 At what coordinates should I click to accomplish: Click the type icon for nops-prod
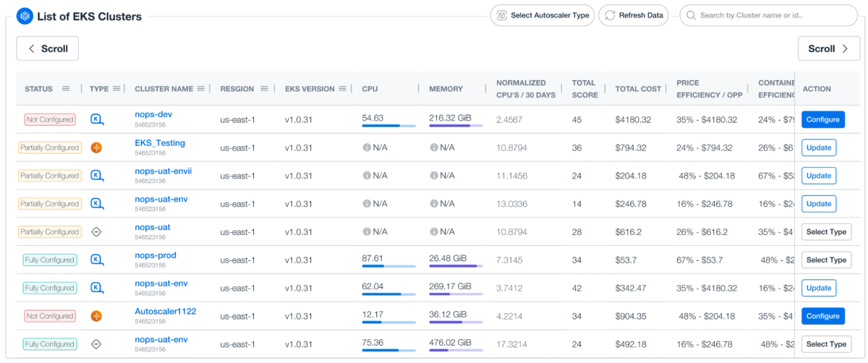coord(97,260)
